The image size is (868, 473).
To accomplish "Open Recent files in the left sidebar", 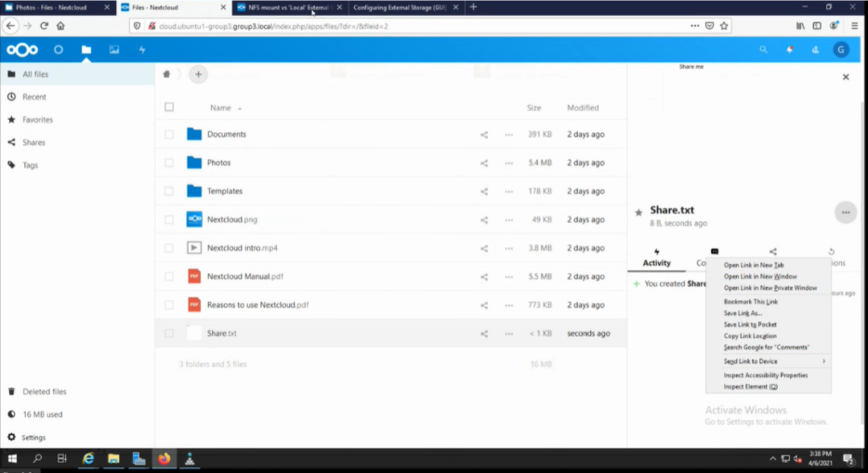I will click(33, 97).
